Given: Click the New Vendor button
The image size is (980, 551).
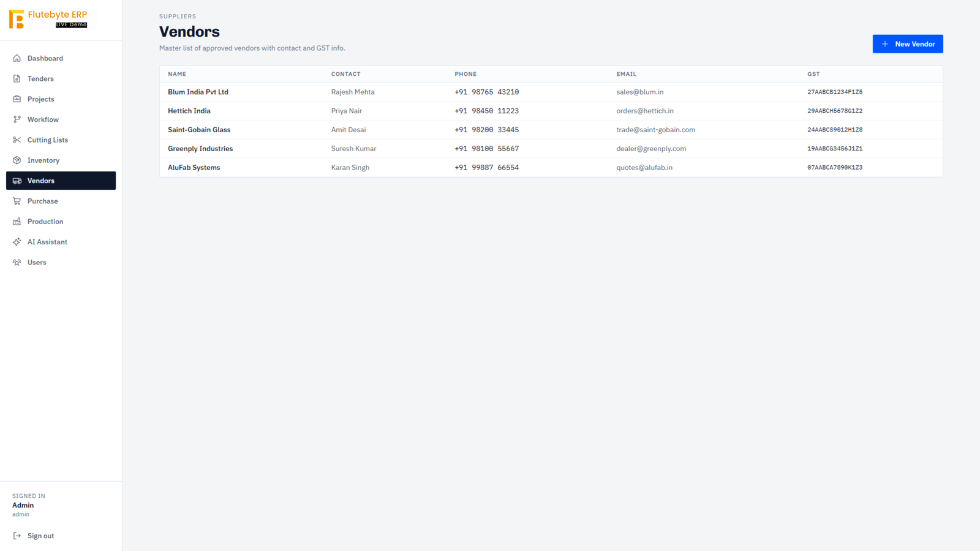Looking at the screenshot, I should click(908, 44).
